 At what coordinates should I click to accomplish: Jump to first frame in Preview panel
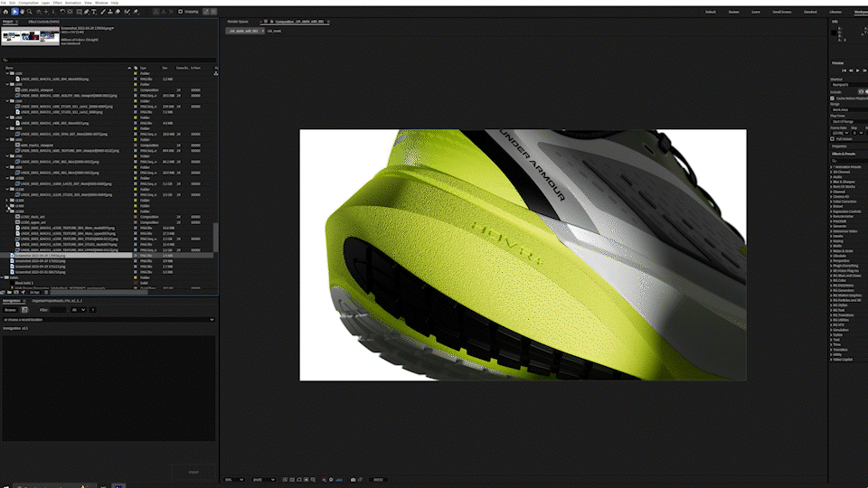tap(844, 70)
